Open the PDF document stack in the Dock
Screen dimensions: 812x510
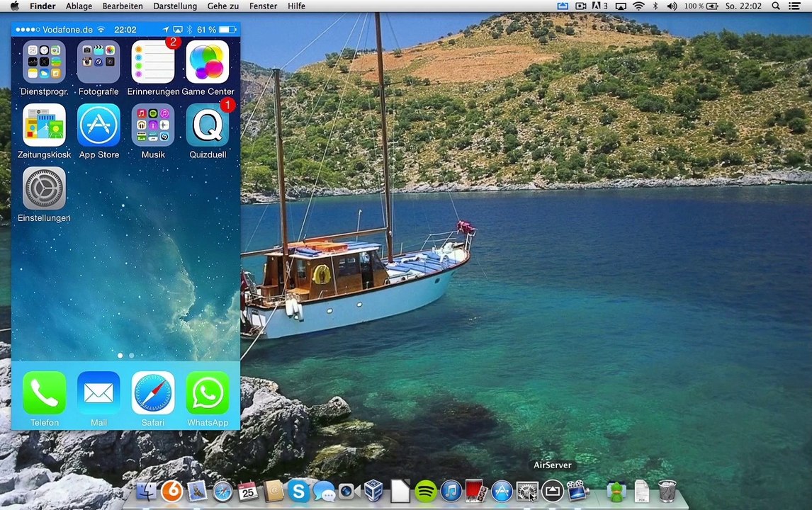click(642, 491)
